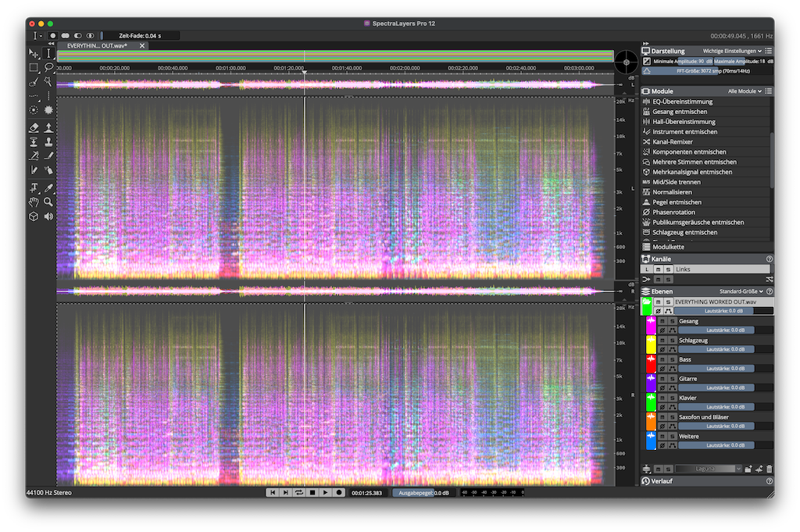Open Darstellung panel options list icon
Viewport: 800px width, 532px height.
coord(769,51)
